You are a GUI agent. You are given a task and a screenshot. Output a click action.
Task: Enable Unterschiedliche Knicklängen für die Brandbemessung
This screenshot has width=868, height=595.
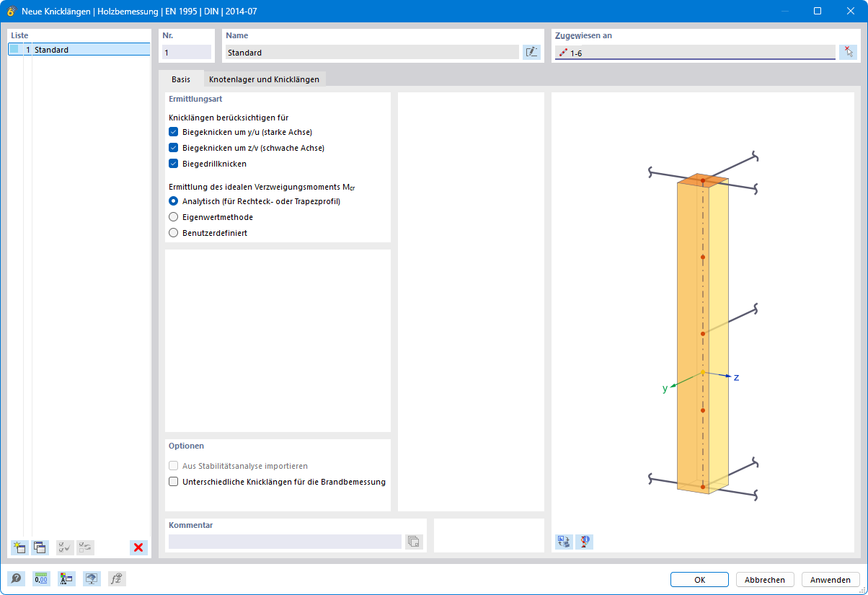pyautogui.click(x=173, y=482)
